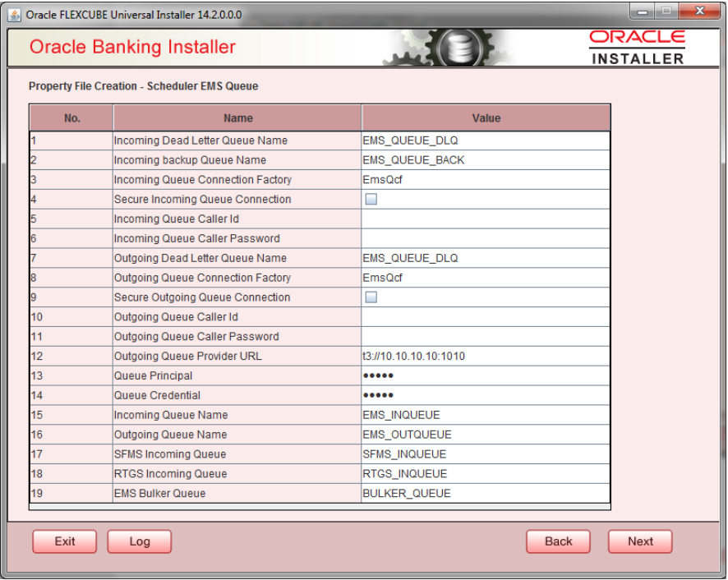Viewport: 728px width, 580px height.
Task: Select the 'RTGS Incoming Queue' label
Action: tap(170, 474)
